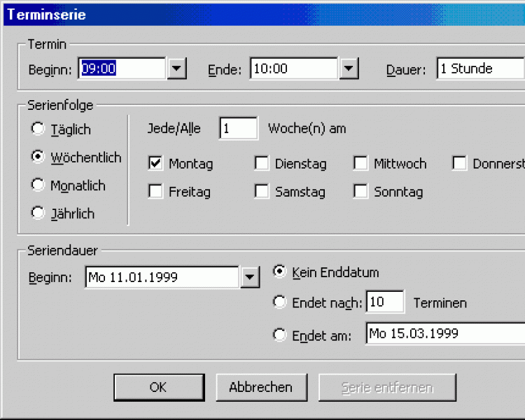Click the Dauer field showing 1 Stunde
The image size is (525, 420).
click(x=480, y=69)
